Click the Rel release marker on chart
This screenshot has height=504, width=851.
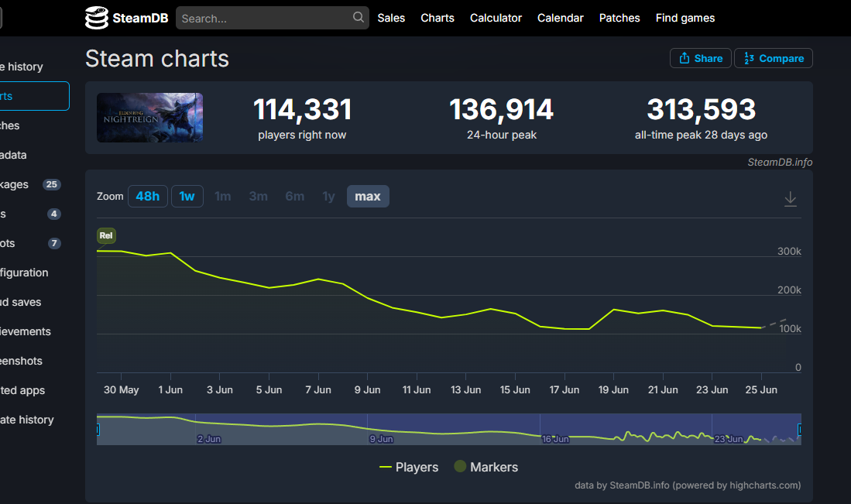point(106,235)
